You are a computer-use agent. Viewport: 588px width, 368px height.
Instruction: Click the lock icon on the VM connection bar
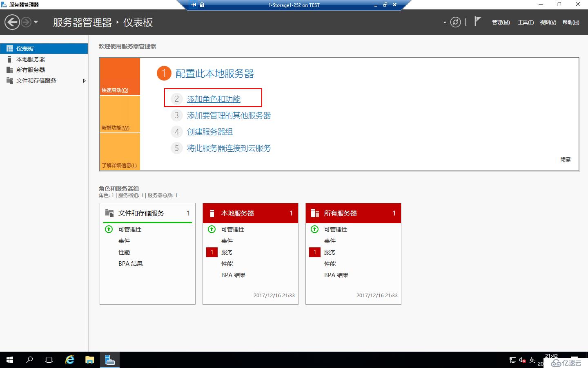click(x=202, y=5)
